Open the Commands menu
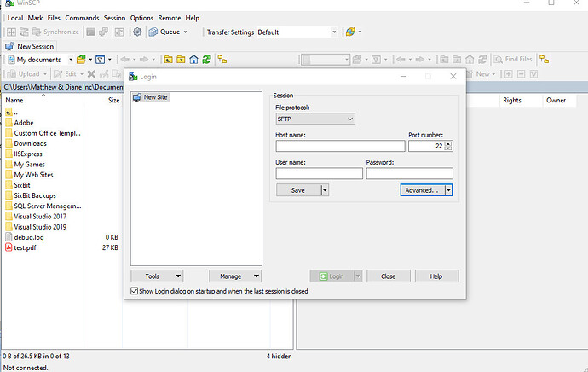 82,18
